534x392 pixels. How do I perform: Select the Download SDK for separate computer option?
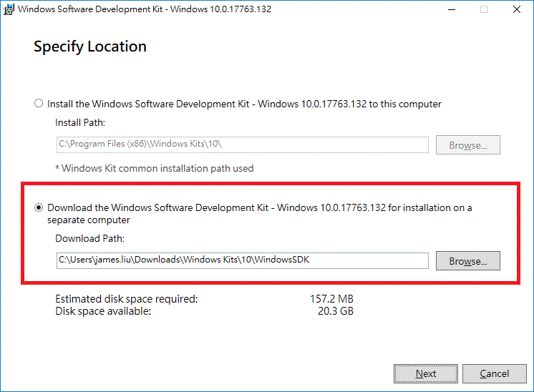[x=39, y=207]
